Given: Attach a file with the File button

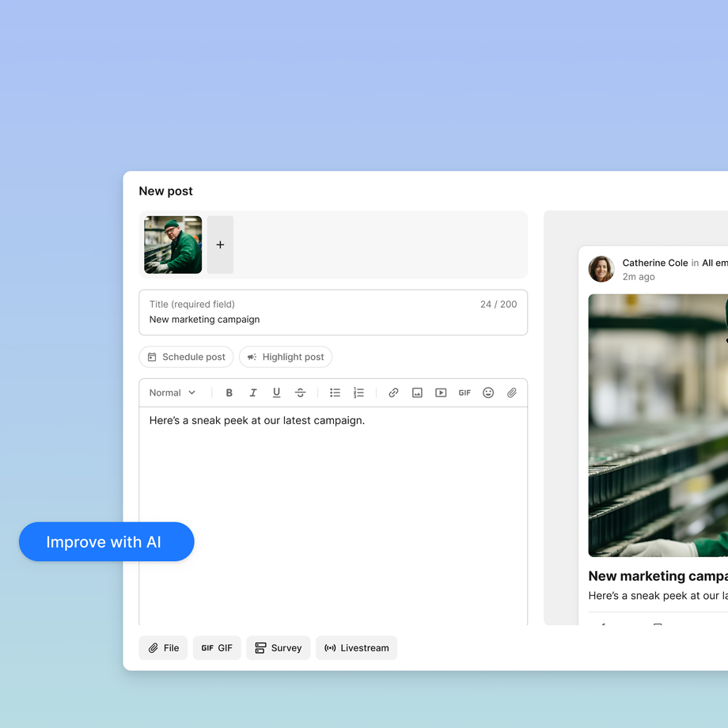Looking at the screenshot, I should 163,647.
